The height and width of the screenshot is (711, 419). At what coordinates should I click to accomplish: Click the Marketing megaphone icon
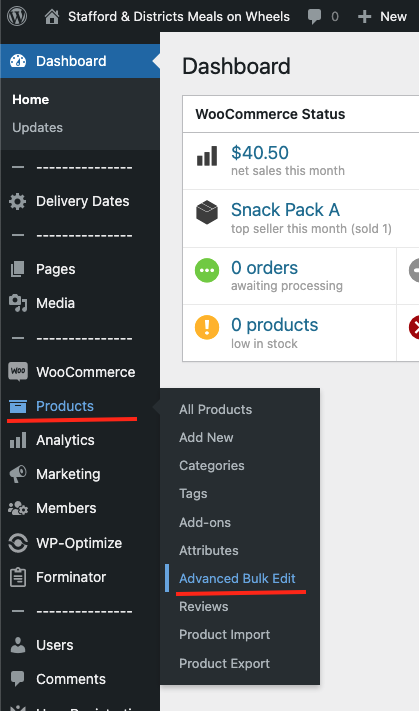(x=18, y=474)
